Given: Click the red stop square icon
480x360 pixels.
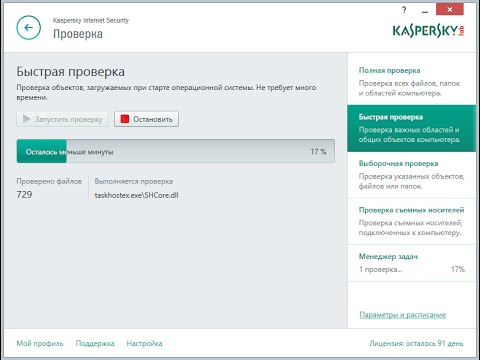Looking at the screenshot, I should [x=125, y=119].
